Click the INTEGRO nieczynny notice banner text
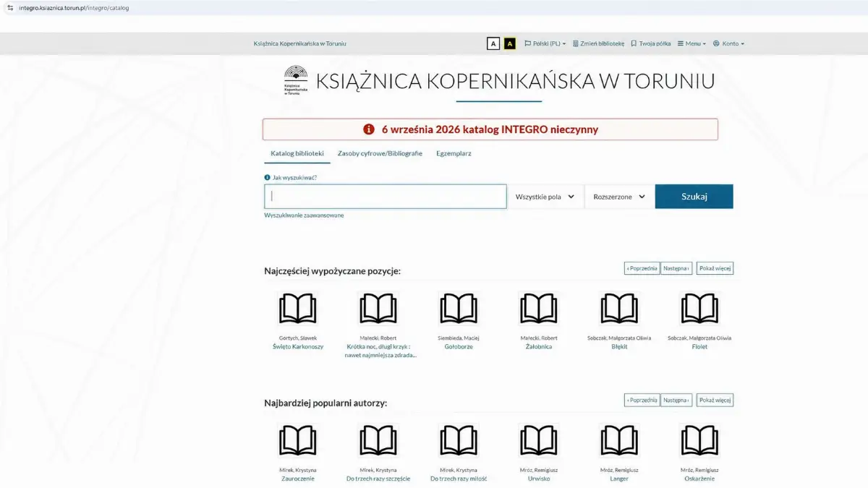The width and height of the screenshot is (868, 488). pyautogui.click(x=490, y=129)
